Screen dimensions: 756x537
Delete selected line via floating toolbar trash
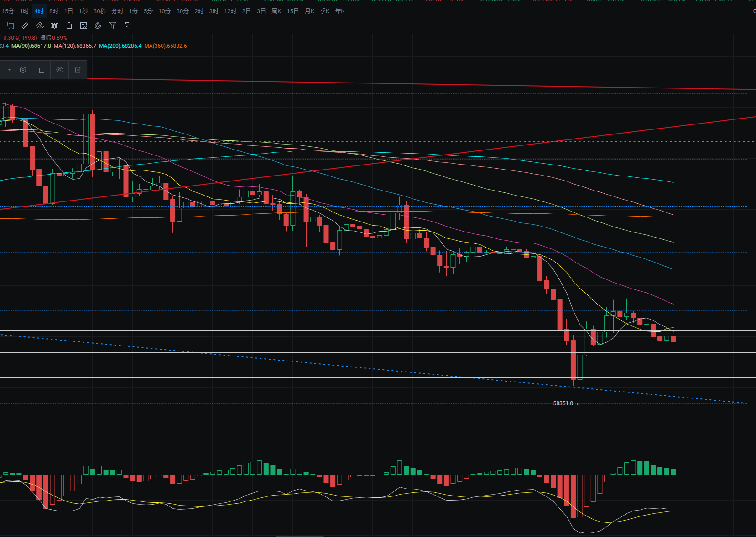point(78,70)
